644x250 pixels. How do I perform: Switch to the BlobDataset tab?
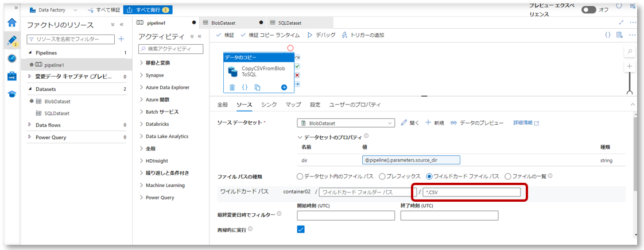pos(232,22)
